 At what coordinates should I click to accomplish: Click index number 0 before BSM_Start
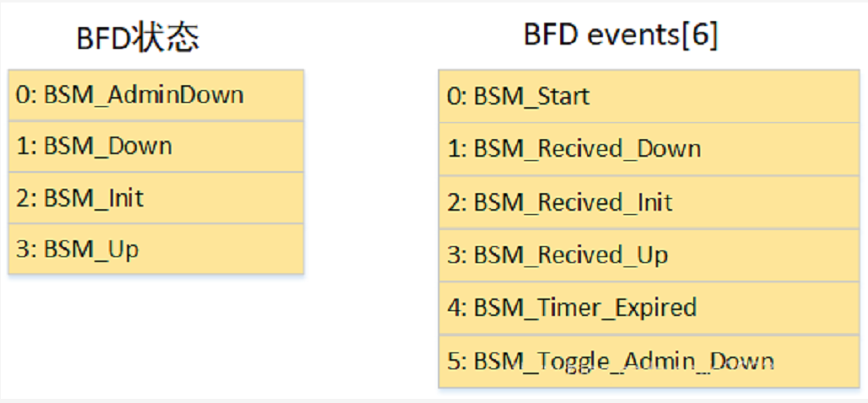453,96
